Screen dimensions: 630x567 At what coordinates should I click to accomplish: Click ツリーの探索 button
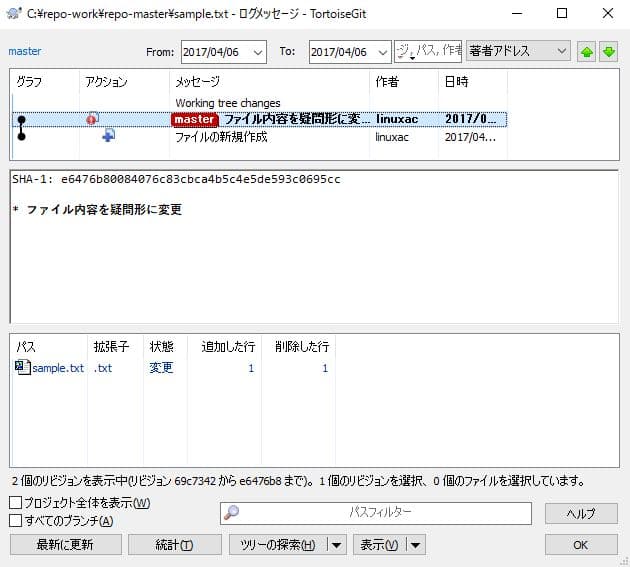coord(278,545)
